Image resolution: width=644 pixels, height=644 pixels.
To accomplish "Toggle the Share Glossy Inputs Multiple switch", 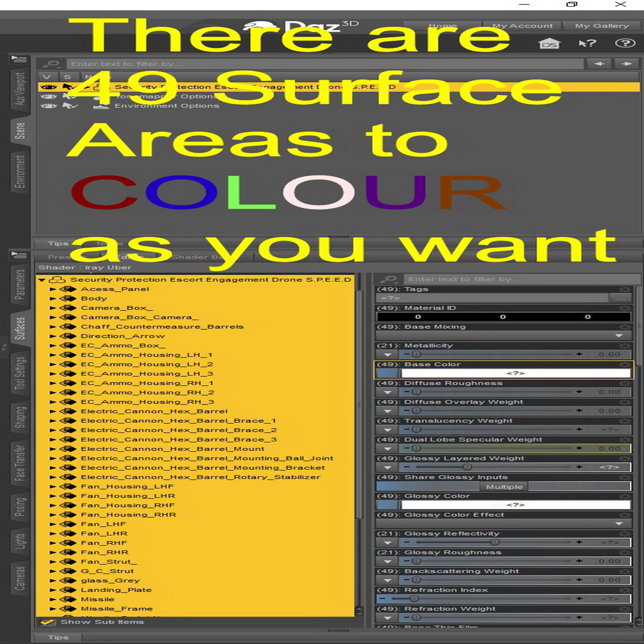I will [x=504, y=486].
